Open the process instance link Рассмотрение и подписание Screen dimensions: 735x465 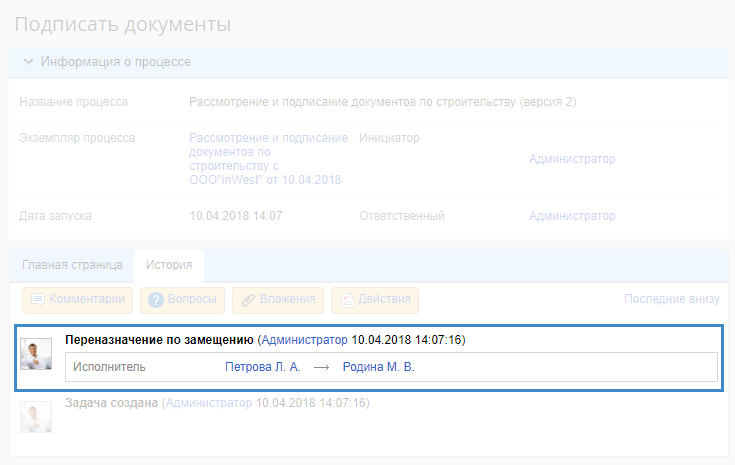tap(268, 158)
